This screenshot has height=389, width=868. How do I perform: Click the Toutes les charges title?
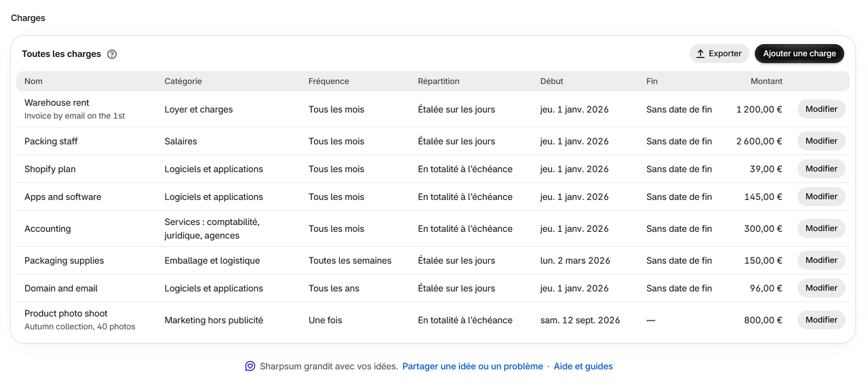pos(61,54)
